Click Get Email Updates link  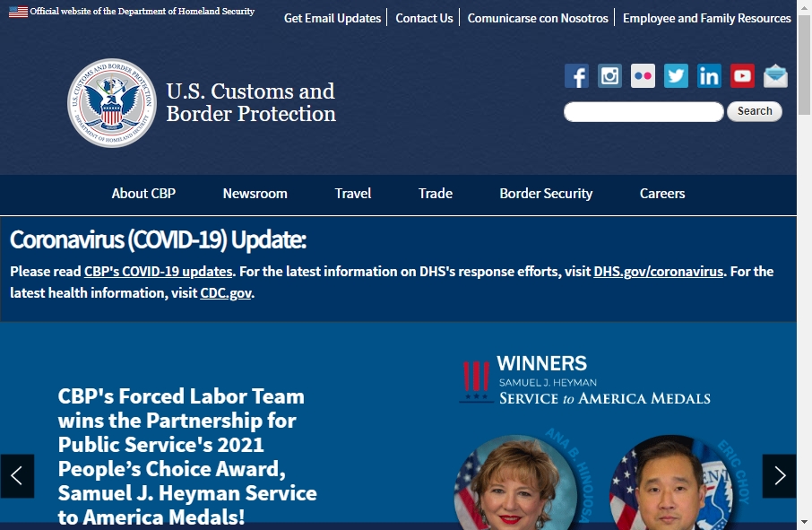click(333, 18)
